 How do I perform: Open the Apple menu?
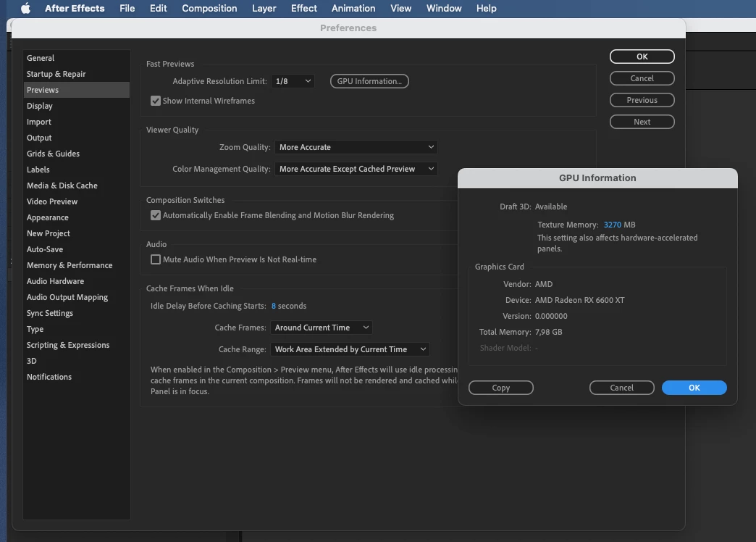click(25, 8)
